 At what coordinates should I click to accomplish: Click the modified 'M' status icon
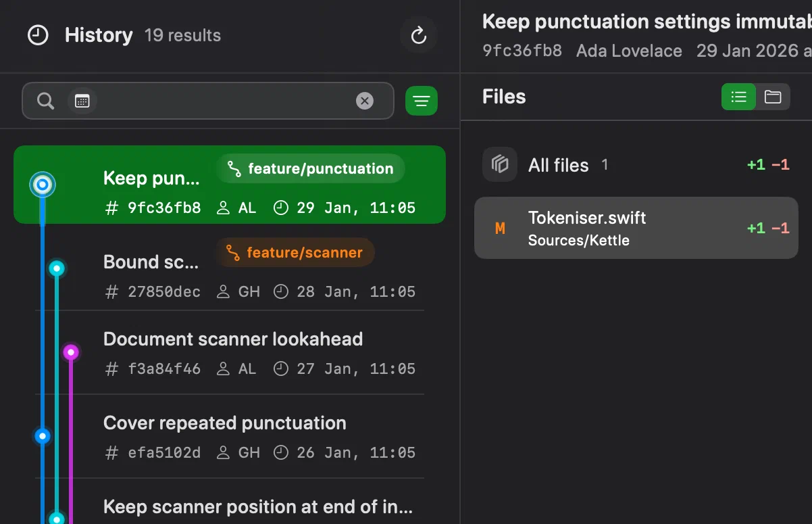click(x=500, y=228)
